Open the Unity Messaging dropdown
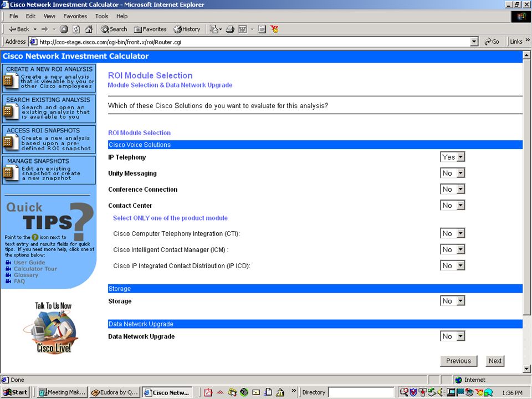 point(453,173)
